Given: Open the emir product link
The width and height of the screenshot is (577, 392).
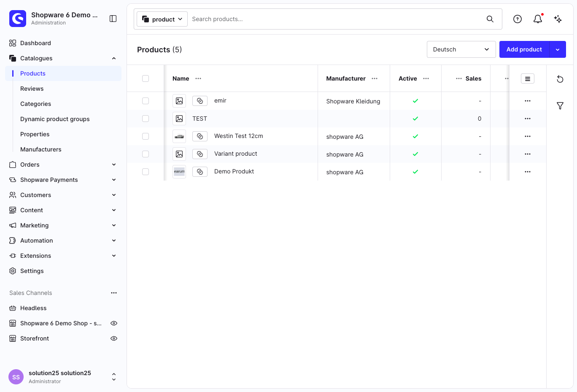Looking at the screenshot, I should click(220, 100).
